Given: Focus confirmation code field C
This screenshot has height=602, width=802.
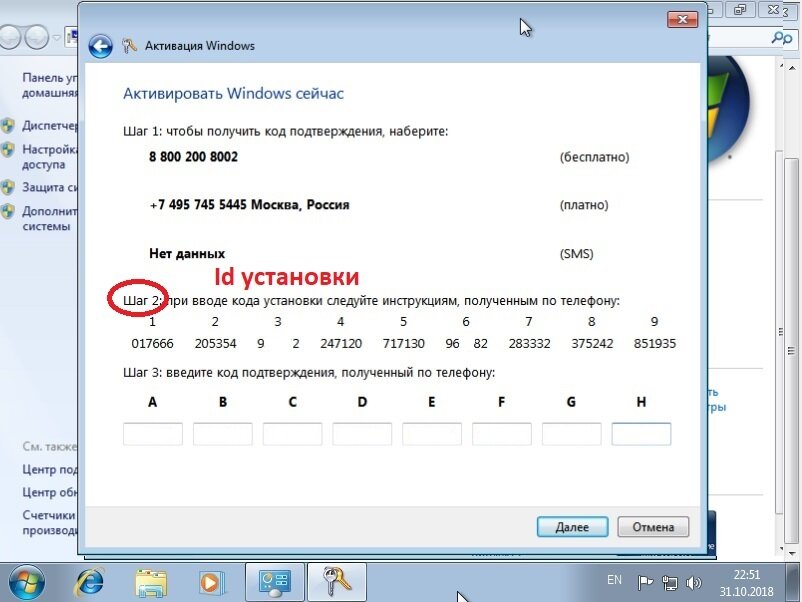Looking at the screenshot, I should [x=292, y=434].
